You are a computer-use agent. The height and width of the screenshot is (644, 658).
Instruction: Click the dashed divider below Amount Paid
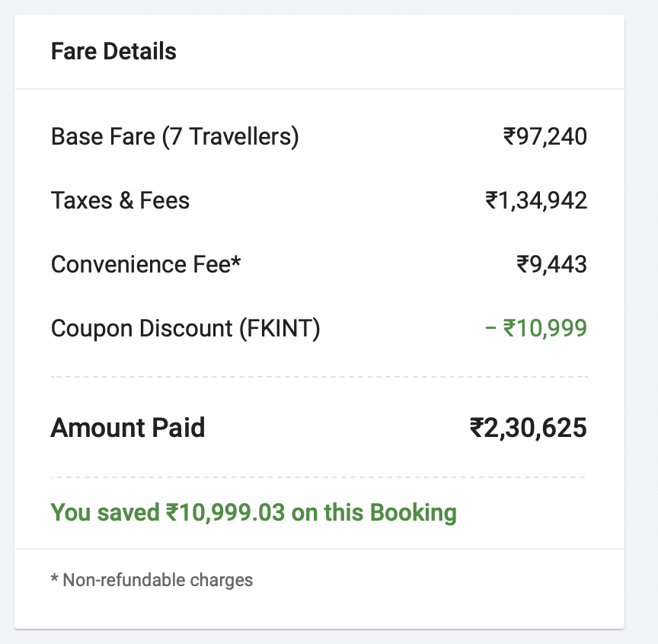(319, 477)
